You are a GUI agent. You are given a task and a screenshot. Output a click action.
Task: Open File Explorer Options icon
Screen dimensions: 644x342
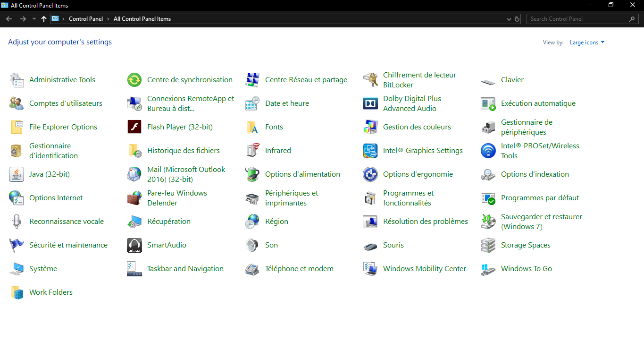click(17, 127)
